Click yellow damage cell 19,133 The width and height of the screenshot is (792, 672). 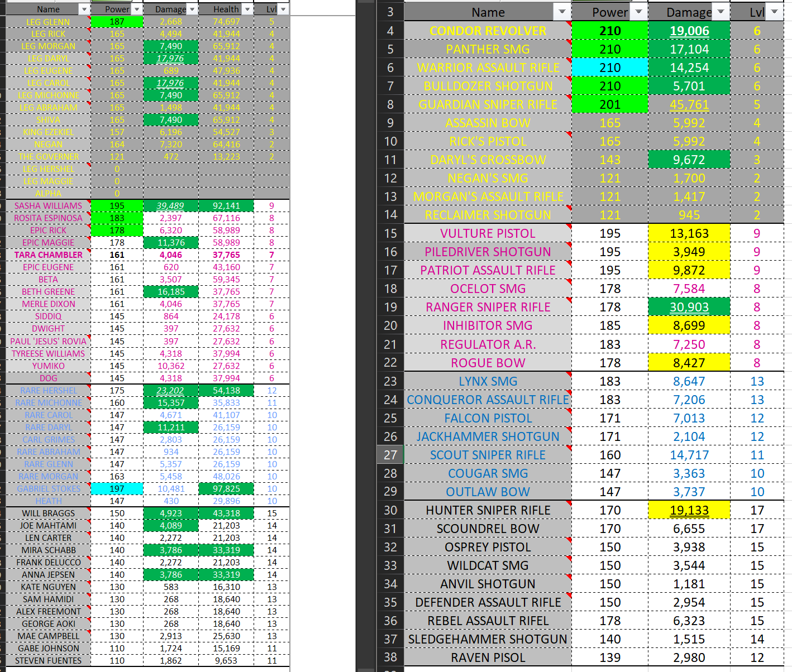689,510
